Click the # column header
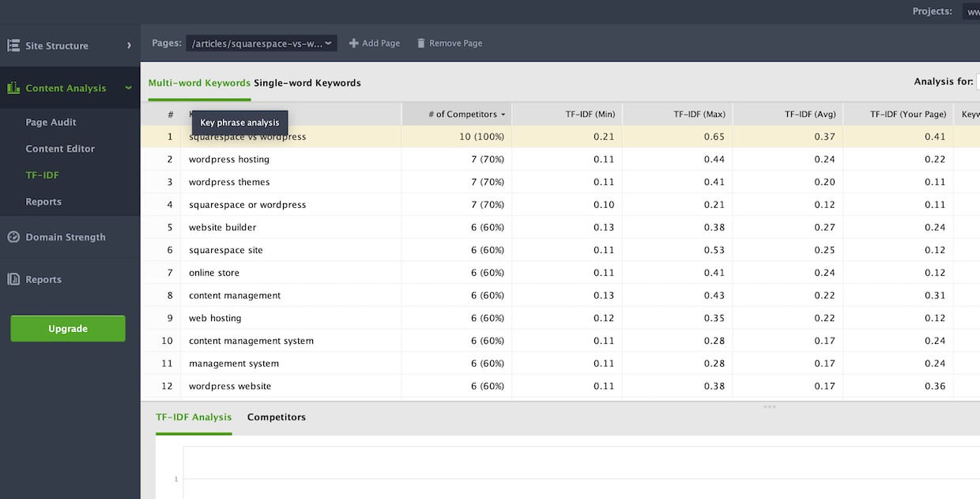Image resolution: width=980 pixels, height=499 pixels. click(x=160, y=115)
